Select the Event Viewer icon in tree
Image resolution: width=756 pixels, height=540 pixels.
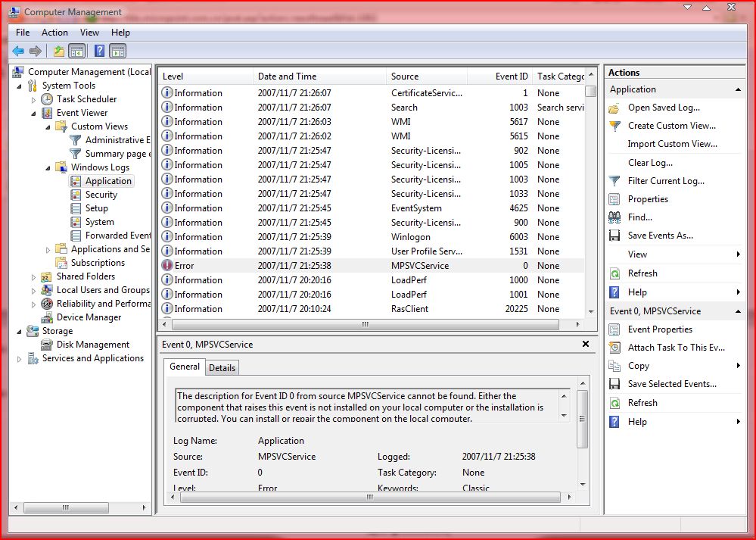click(x=47, y=113)
